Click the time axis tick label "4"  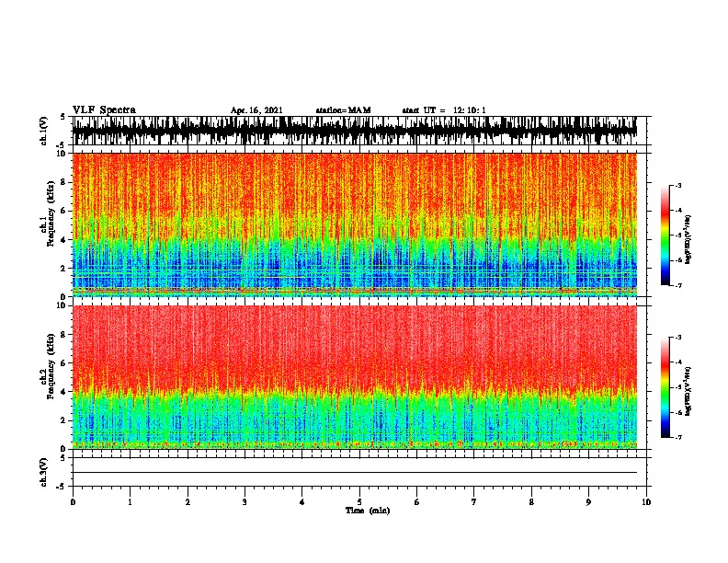click(302, 502)
